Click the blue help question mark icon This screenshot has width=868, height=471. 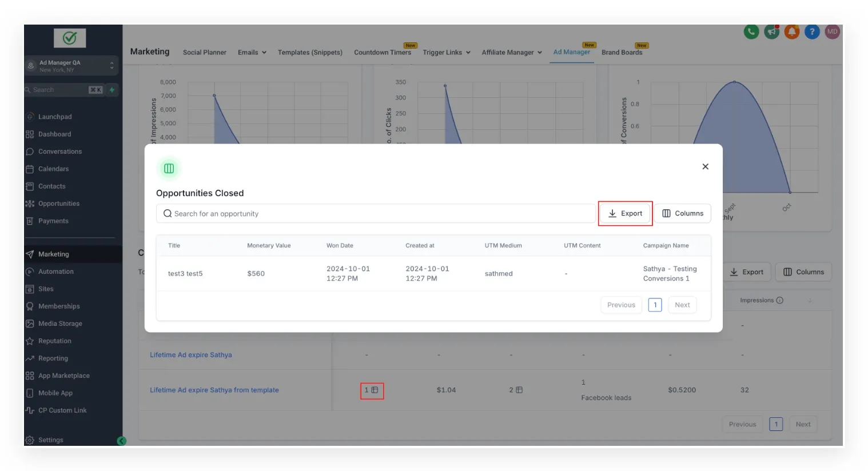coord(812,32)
